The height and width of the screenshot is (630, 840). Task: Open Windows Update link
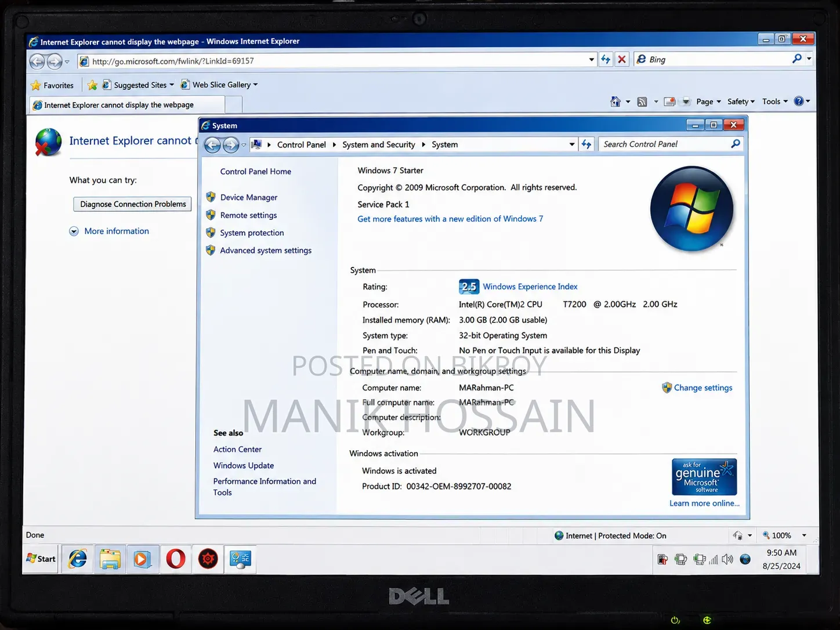coord(244,466)
